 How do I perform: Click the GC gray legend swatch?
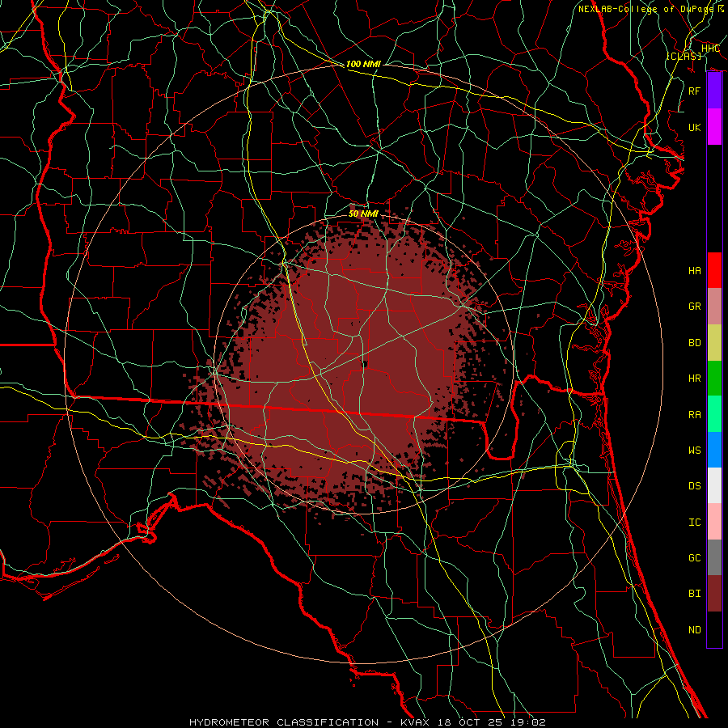(x=714, y=557)
